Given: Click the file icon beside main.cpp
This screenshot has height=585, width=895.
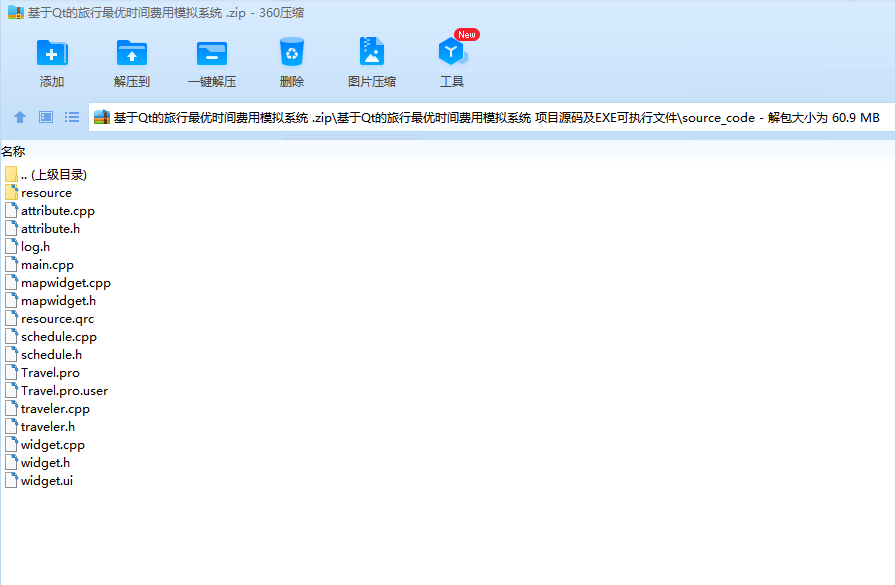Looking at the screenshot, I should 11,264.
